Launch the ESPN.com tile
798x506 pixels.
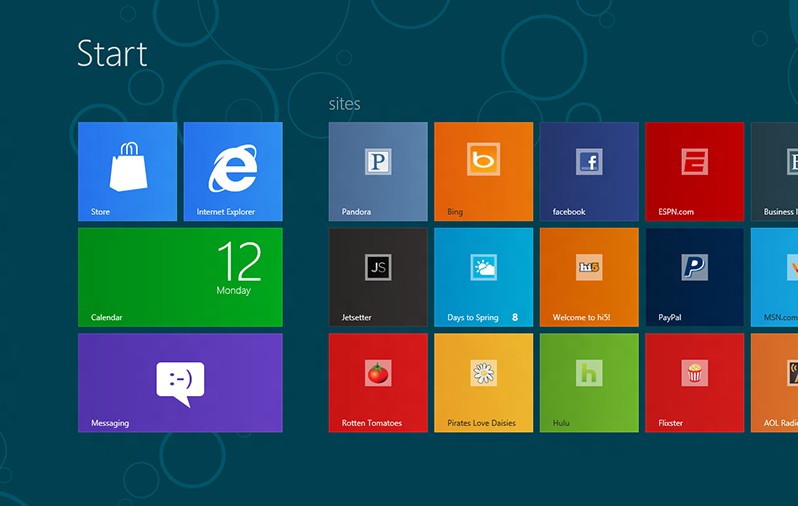coord(694,171)
